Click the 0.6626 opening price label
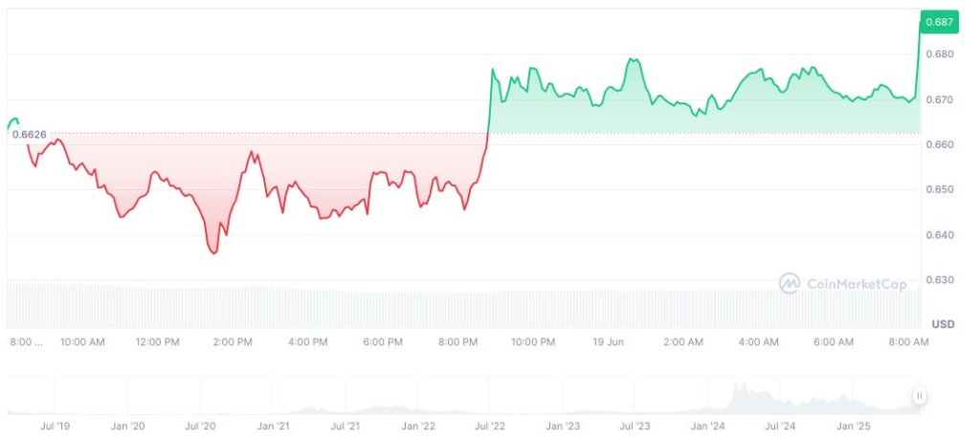Screen dimensions: 980x436 click(x=28, y=135)
